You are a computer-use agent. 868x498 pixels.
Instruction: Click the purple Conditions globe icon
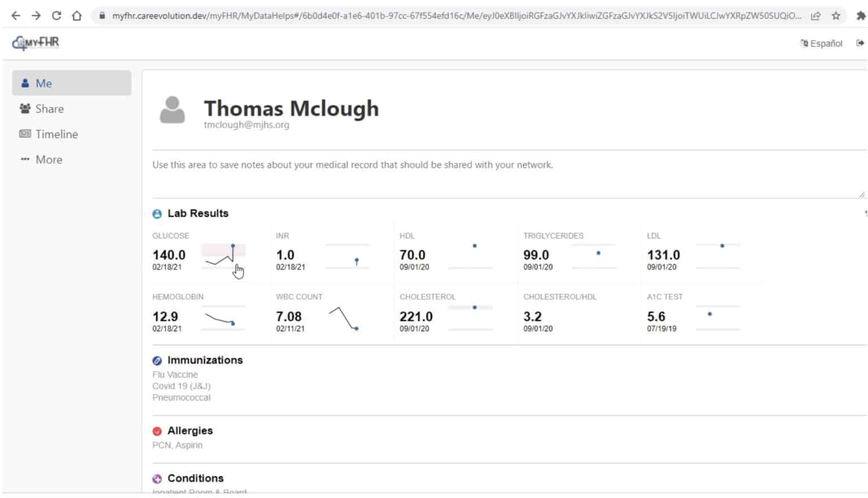(157, 478)
